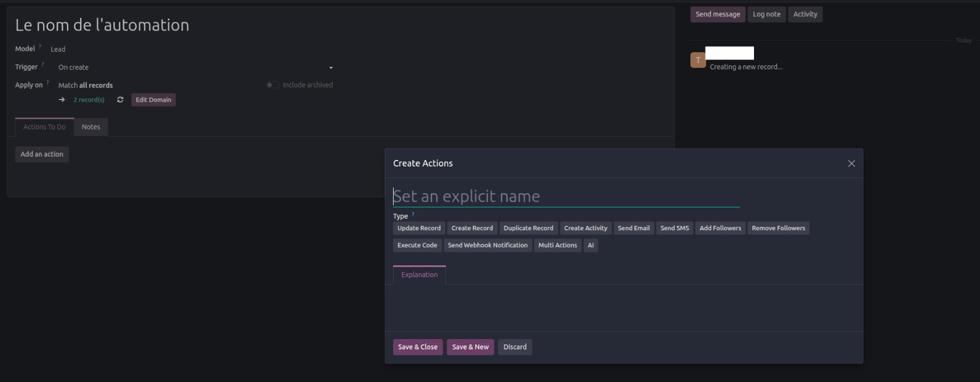The height and width of the screenshot is (382, 980).
Task: Click the arrow icon before 2 record(s)
Action: (62, 100)
